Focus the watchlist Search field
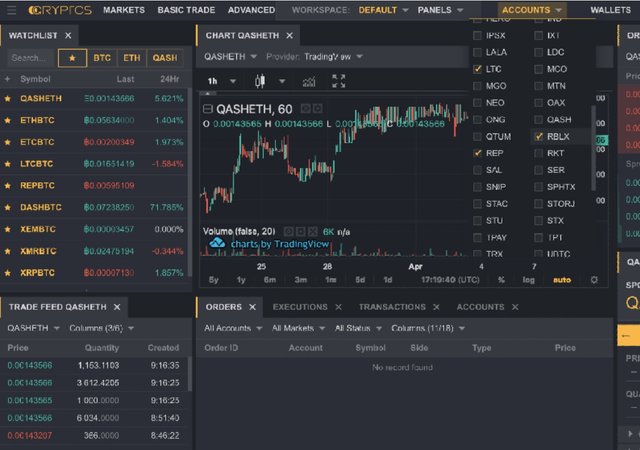 (x=31, y=58)
